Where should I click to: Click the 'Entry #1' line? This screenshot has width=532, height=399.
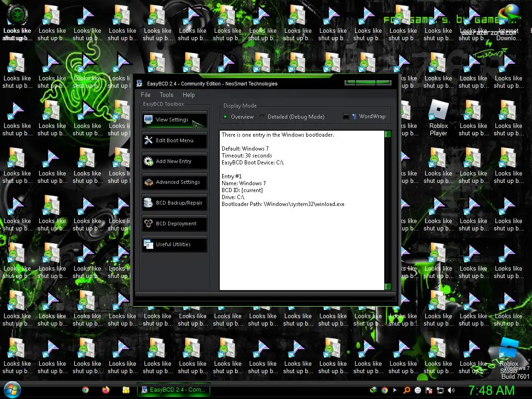[231, 176]
